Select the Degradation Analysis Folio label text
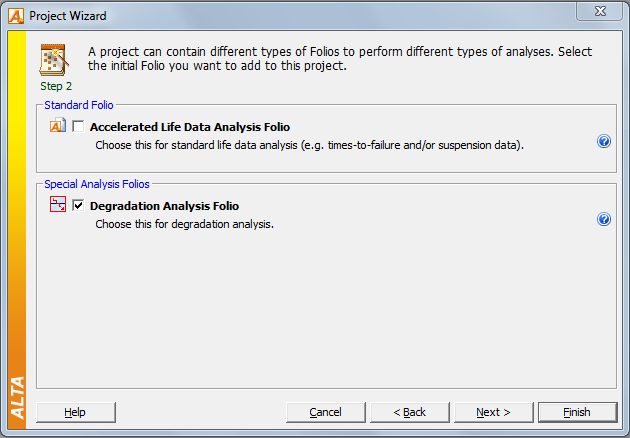Viewport: 630px width, 438px height. 164,206
